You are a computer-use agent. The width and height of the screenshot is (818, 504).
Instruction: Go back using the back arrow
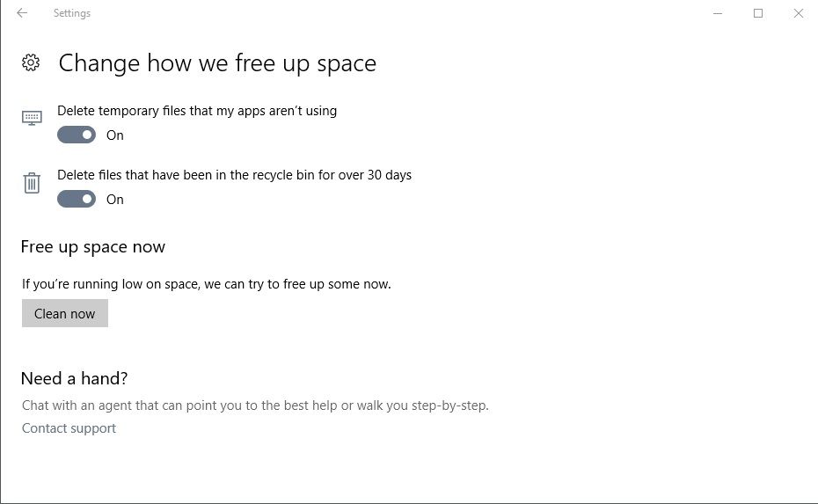22,13
